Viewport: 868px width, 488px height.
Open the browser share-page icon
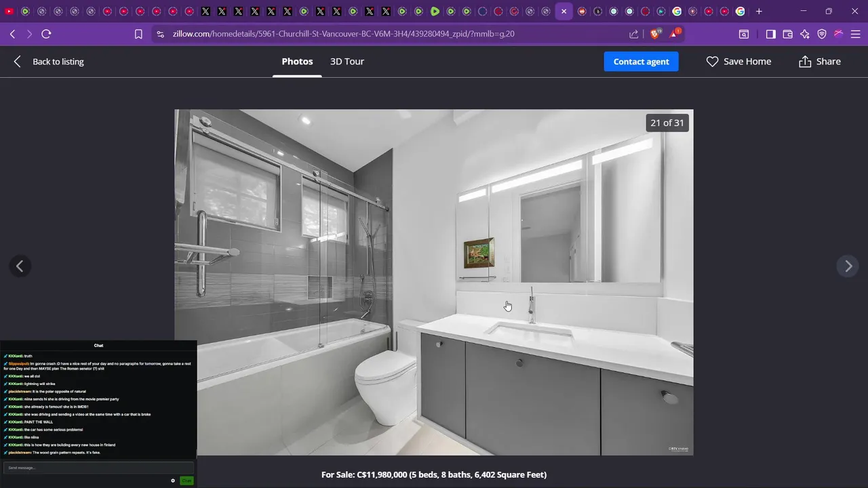pyautogui.click(x=633, y=34)
